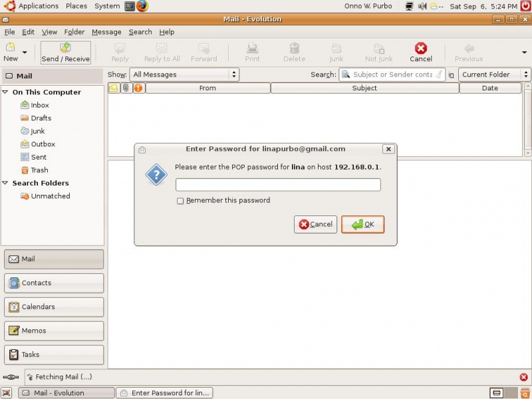Open the Contacts view in switcher
532x399 pixels.
(x=53, y=283)
